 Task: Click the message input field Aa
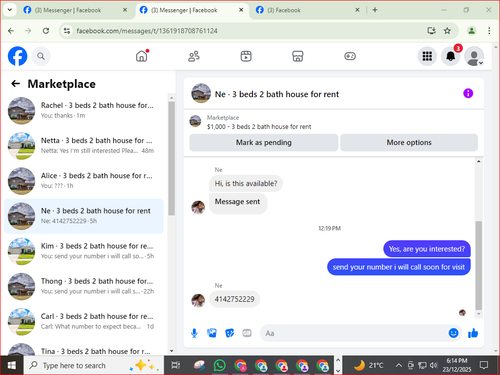point(354,333)
